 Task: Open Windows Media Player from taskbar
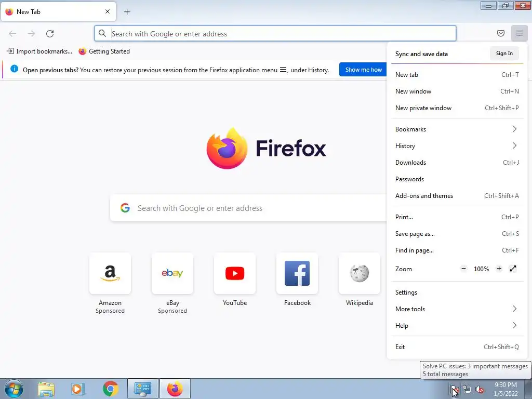[x=77, y=389]
